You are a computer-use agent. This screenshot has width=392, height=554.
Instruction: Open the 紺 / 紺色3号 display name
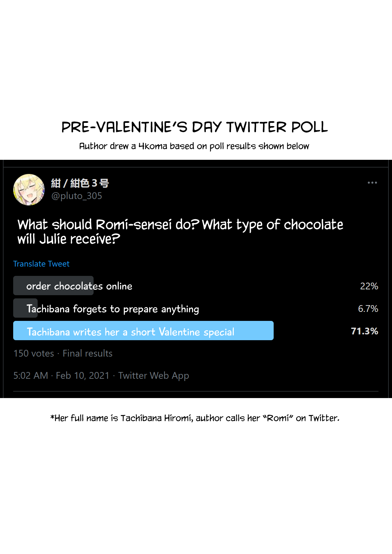coord(80,183)
